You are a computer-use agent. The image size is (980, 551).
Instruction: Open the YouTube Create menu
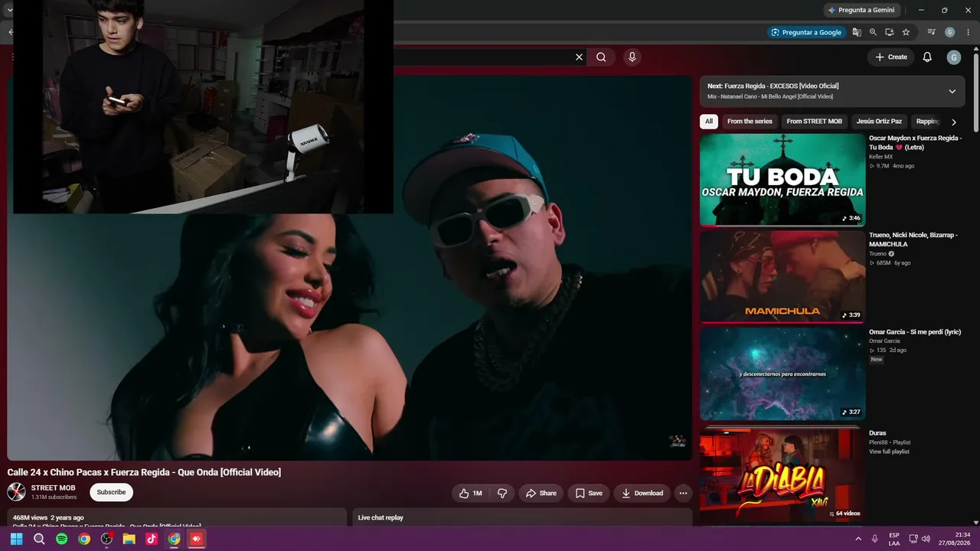click(x=891, y=57)
